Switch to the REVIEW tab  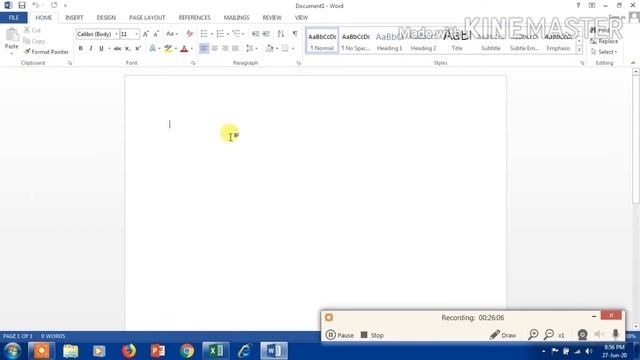(x=272, y=18)
